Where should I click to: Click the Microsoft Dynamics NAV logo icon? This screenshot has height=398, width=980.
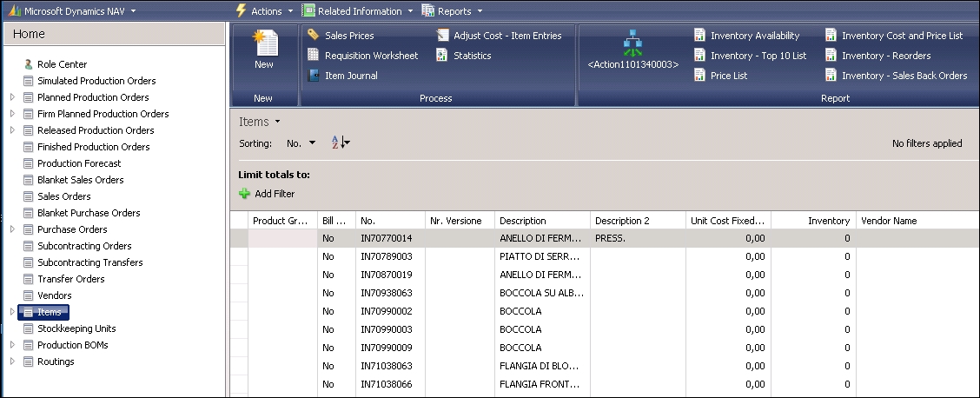coord(14,10)
